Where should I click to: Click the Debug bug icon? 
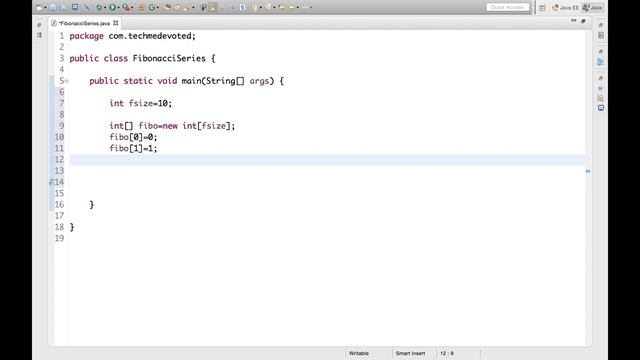pyautogui.click(x=99, y=7)
